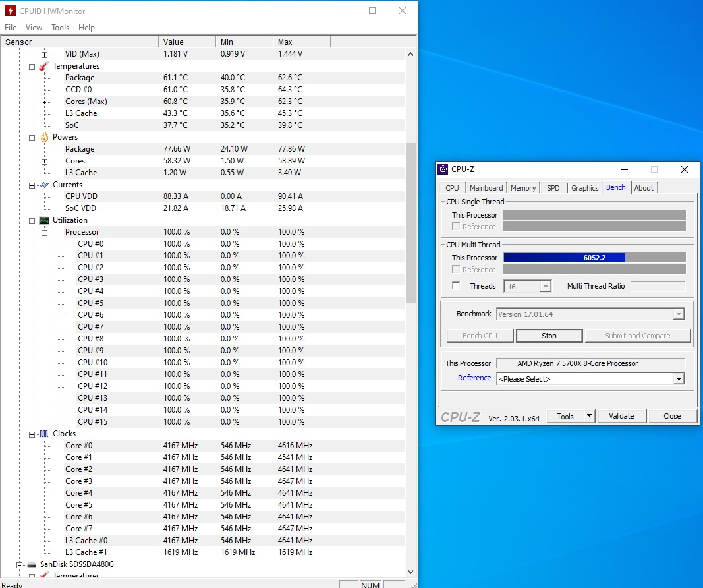
Task: Switch to the About tab
Action: (644, 188)
